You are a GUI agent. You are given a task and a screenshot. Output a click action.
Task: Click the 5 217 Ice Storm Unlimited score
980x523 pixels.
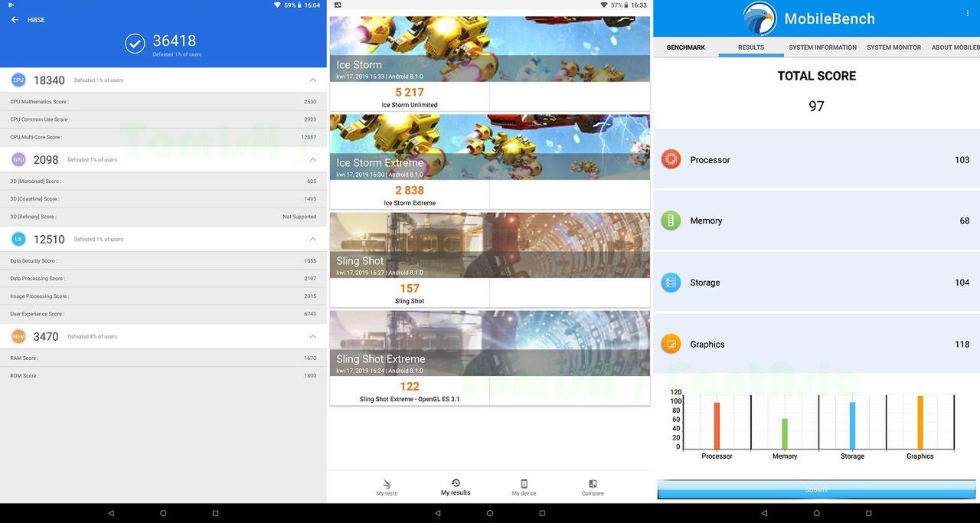410,93
